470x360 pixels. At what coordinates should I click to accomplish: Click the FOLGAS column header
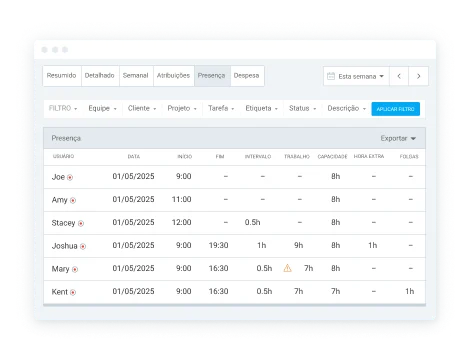pos(409,156)
